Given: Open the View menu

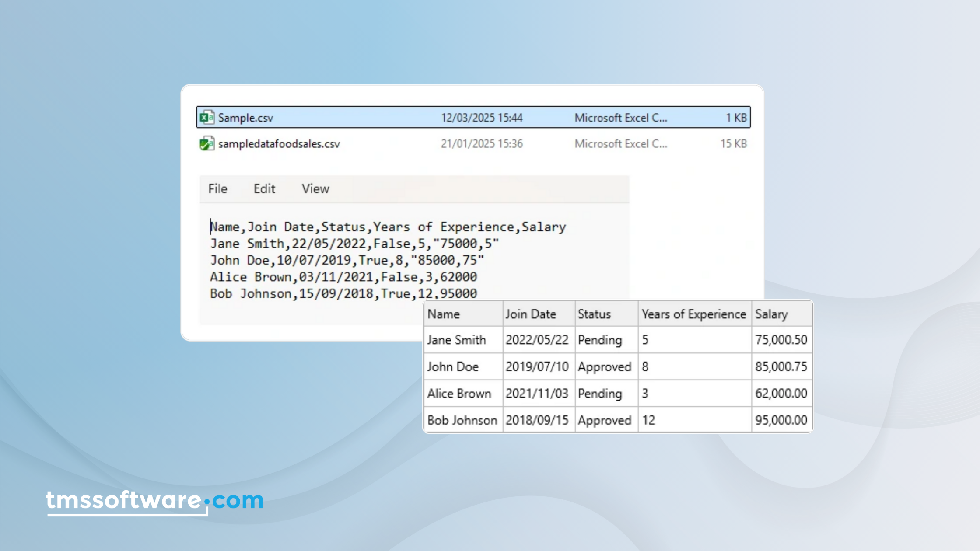Looking at the screenshot, I should [x=315, y=189].
